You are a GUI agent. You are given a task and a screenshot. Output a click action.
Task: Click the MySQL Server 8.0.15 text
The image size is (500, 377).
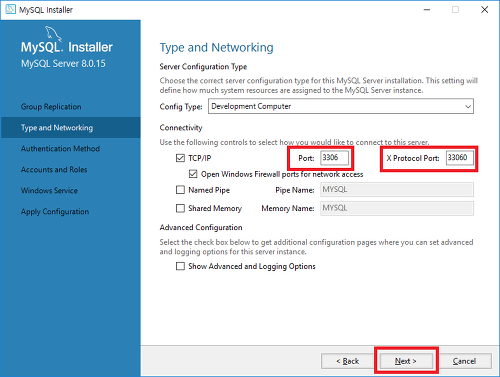tap(63, 64)
